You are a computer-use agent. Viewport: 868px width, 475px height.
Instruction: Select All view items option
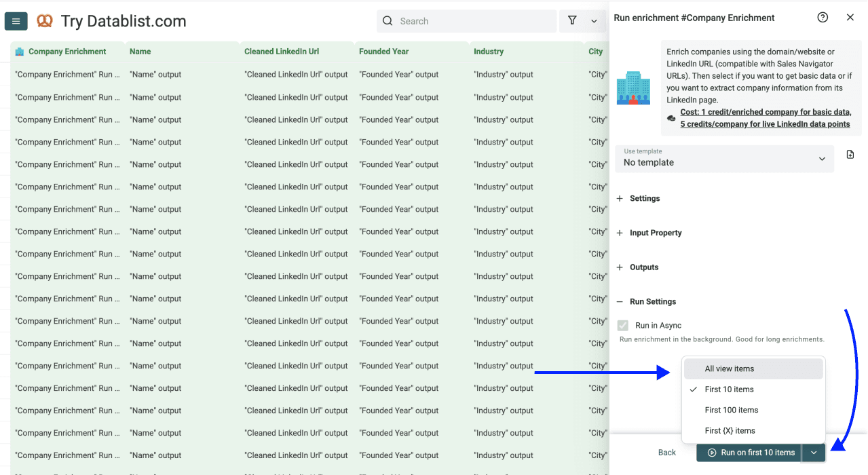tap(730, 368)
